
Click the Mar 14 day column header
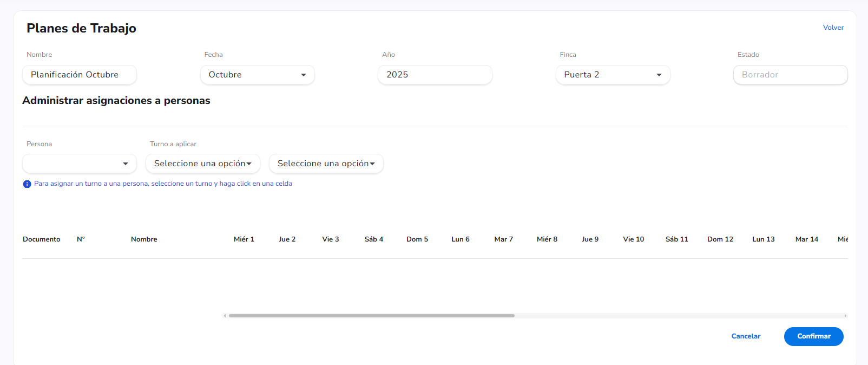click(x=807, y=239)
